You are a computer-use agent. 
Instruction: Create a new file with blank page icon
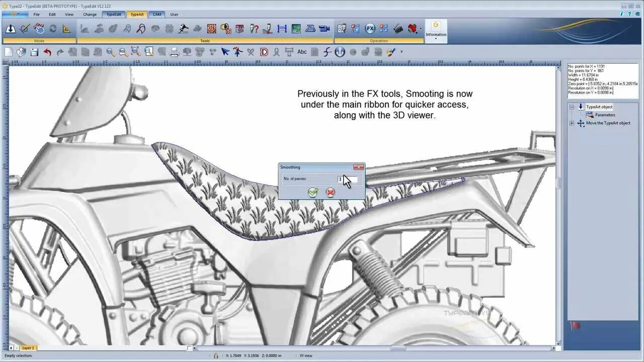9,52
